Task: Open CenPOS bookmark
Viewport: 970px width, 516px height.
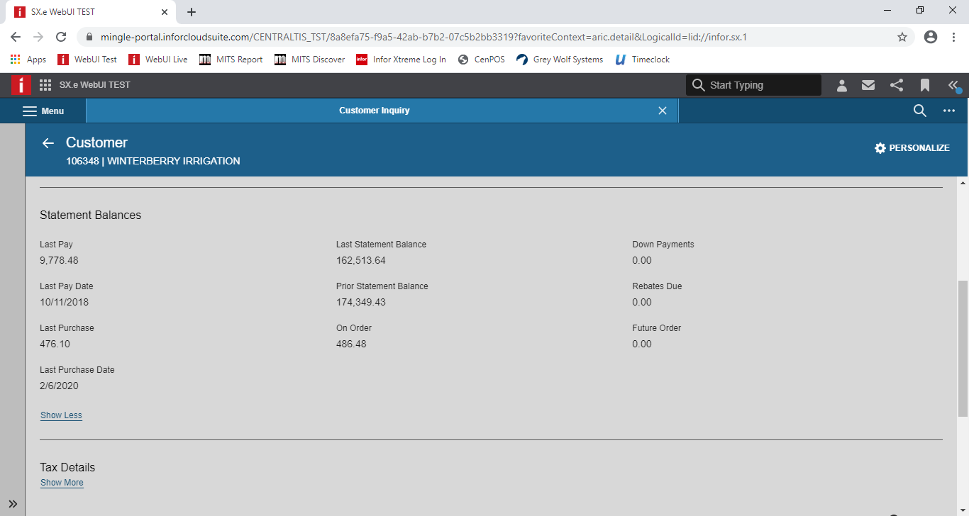Action: coord(481,59)
